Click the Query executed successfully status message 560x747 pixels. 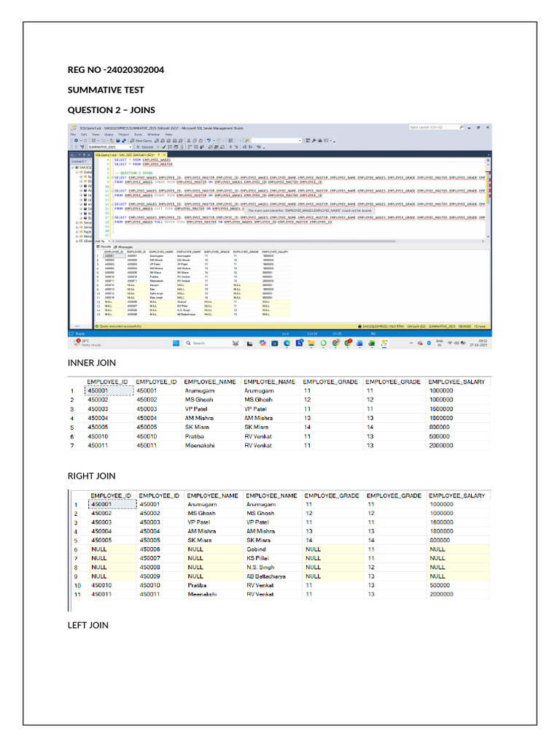118,326
